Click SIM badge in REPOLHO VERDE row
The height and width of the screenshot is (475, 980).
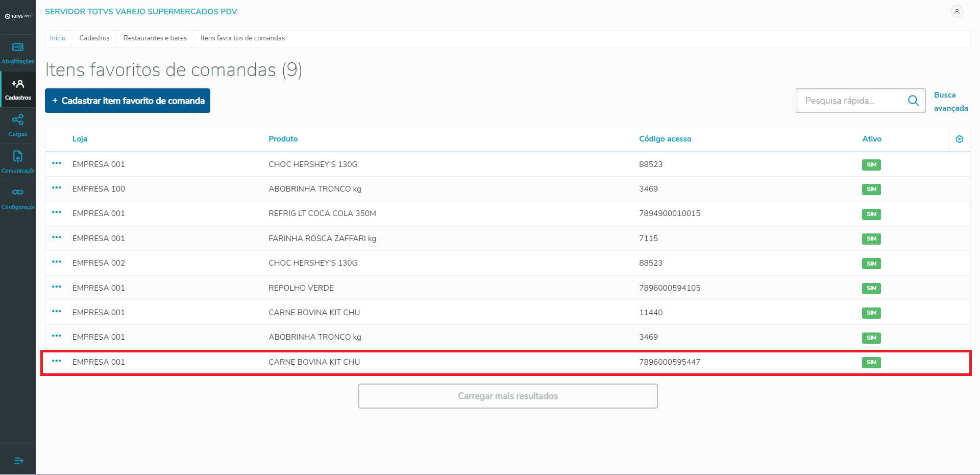pyautogui.click(x=871, y=289)
